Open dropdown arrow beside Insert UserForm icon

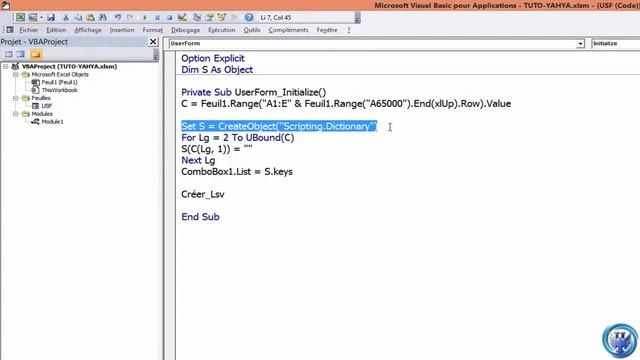point(41,18)
